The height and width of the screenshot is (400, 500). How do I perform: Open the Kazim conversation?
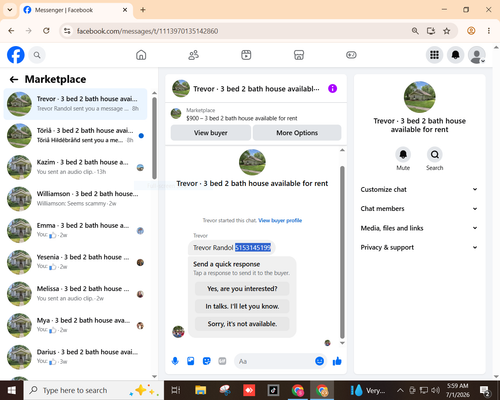[x=75, y=167]
